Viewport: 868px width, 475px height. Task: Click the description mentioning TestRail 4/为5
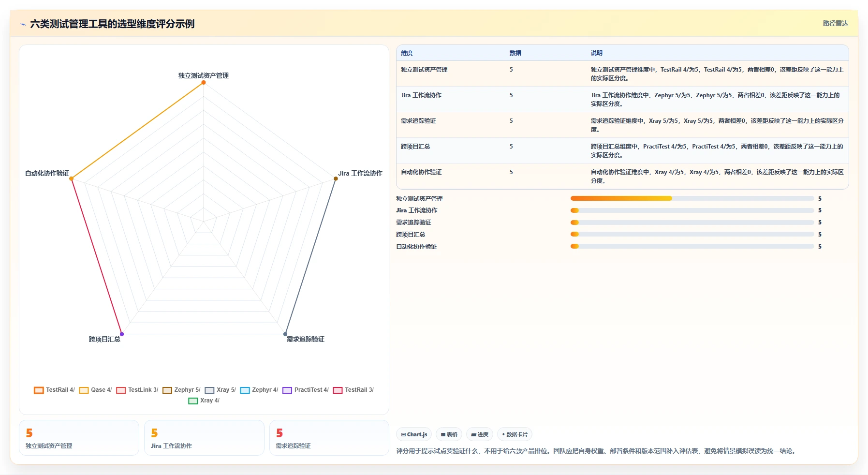point(717,74)
